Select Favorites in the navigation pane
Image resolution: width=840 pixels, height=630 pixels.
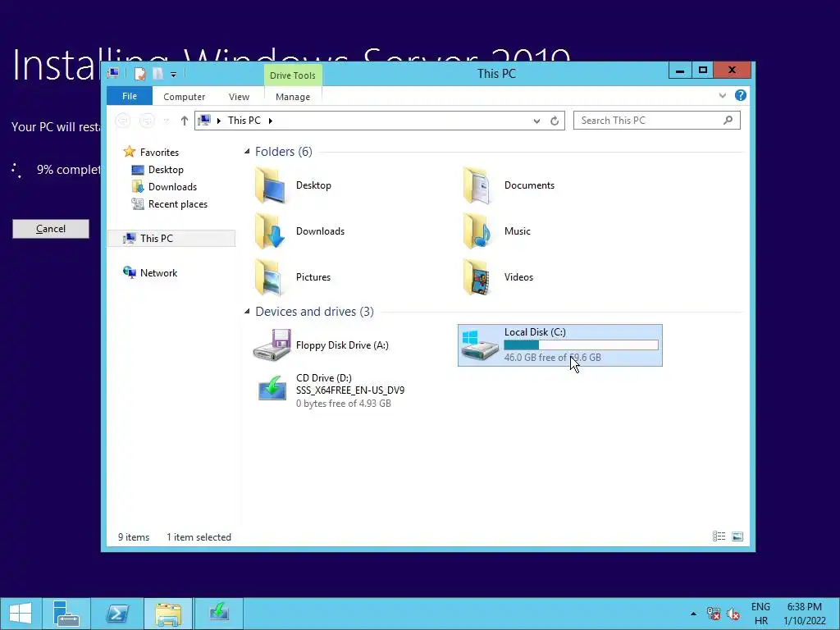click(x=159, y=152)
